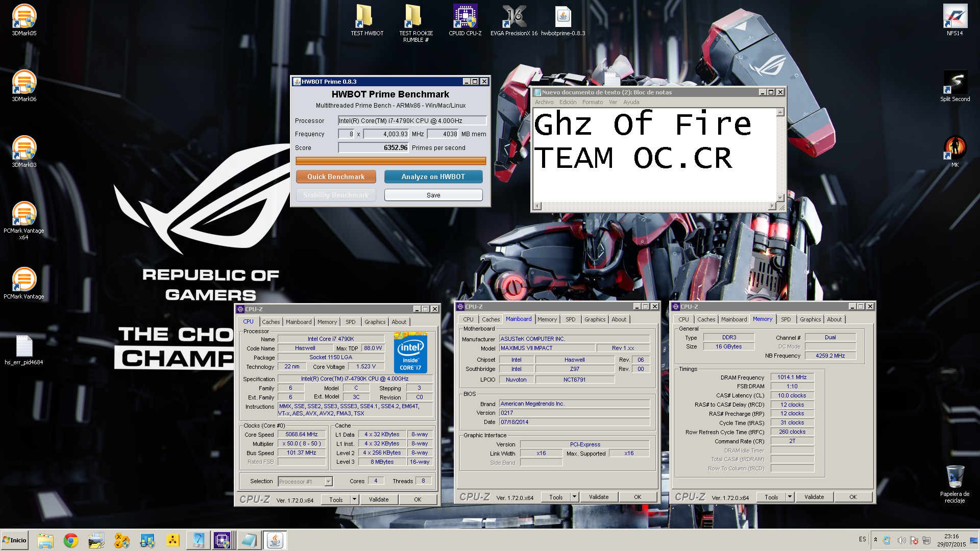Click the ES language indicator in taskbar
This screenshot has height=551, width=980.
(862, 539)
